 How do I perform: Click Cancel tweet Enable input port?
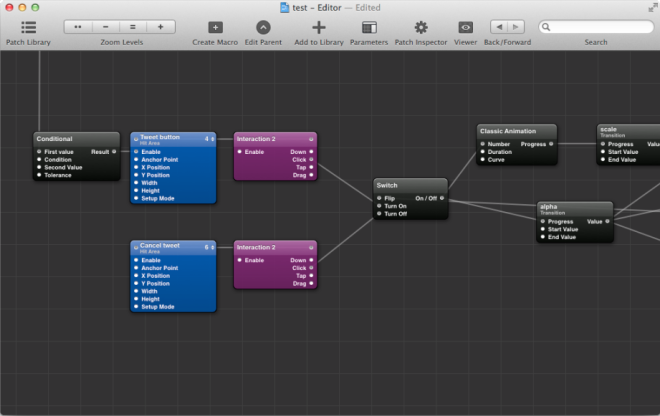pos(136,260)
